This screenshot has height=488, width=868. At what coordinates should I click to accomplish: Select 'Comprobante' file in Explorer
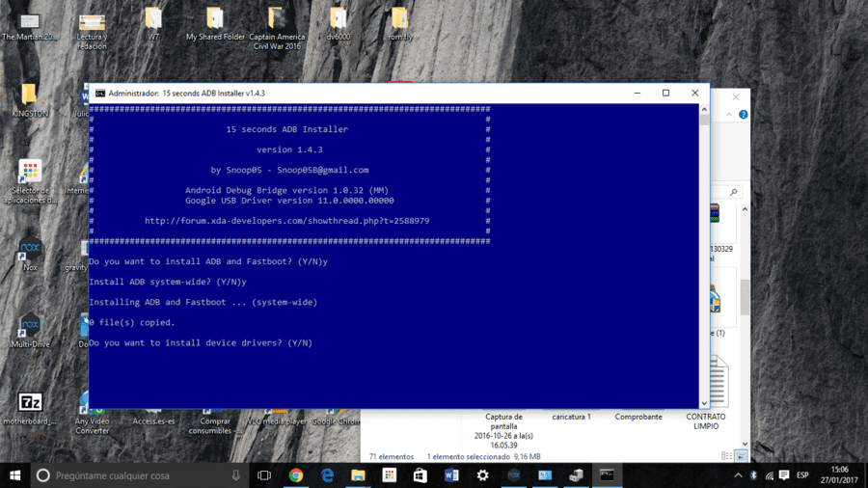coord(638,417)
